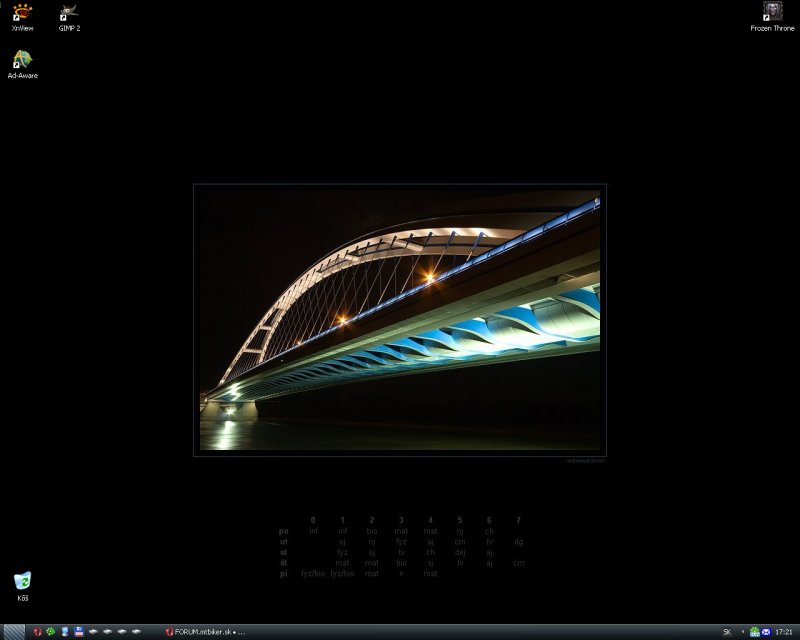This screenshot has height=640, width=800.
Task: Click the floppy disk quick launch icon
Action: [78, 632]
